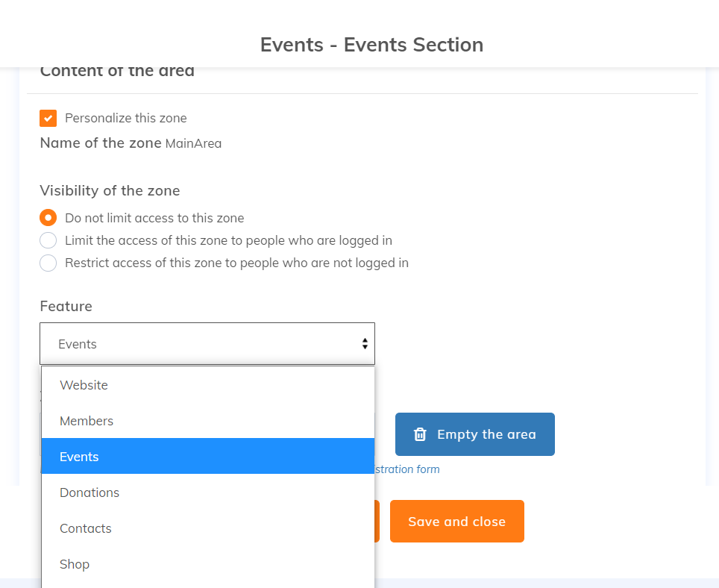This screenshot has width=719, height=588.
Task: Click the trash can icon
Action: pos(420,434)
